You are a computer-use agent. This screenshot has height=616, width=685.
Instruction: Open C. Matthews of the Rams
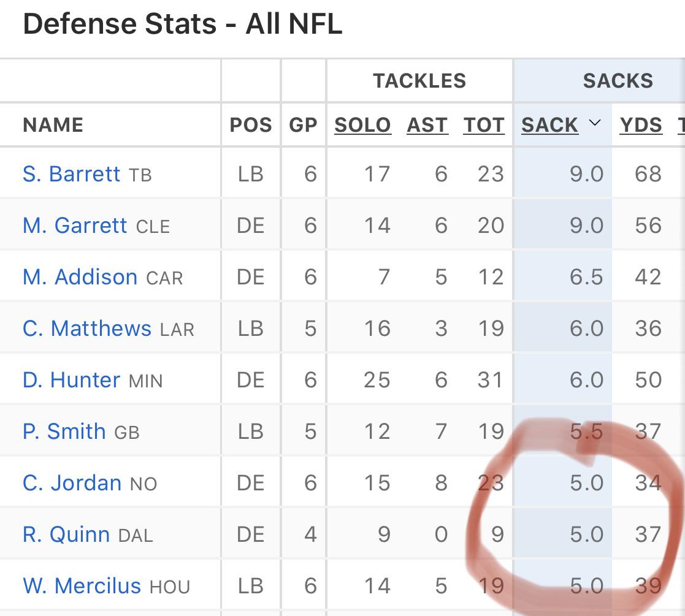(86, 328)
